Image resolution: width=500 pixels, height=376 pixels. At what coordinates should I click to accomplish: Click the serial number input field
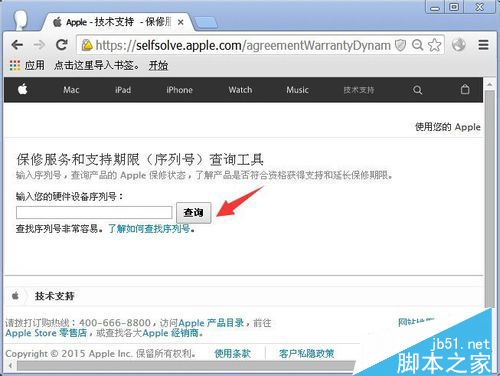(94, 212)
